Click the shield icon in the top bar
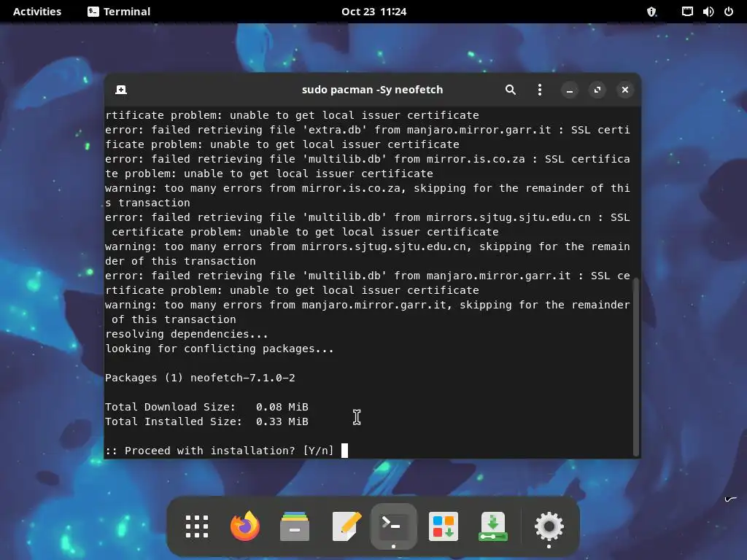Image resolution: width=747 pixels, height=560 pixels. coord(651,12)
